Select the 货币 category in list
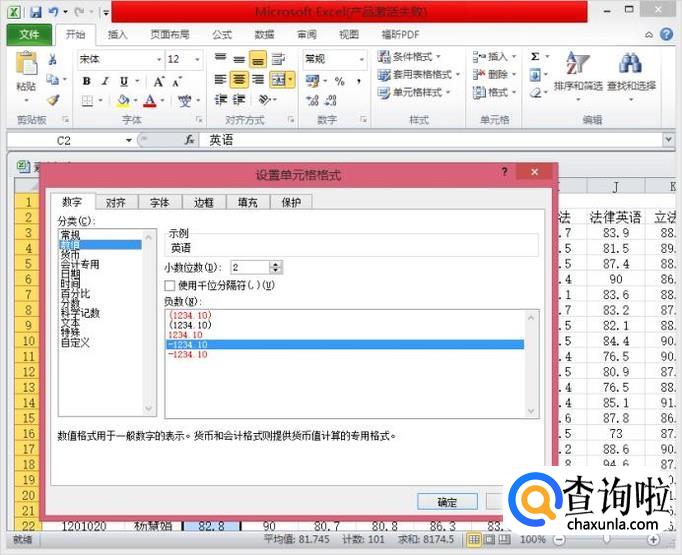 pos(70,254)
